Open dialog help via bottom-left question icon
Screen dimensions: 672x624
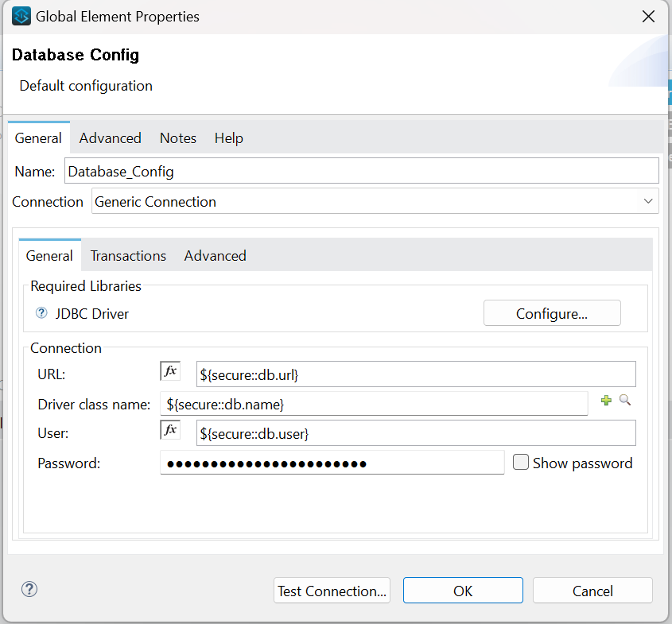(x=29, y=589)
